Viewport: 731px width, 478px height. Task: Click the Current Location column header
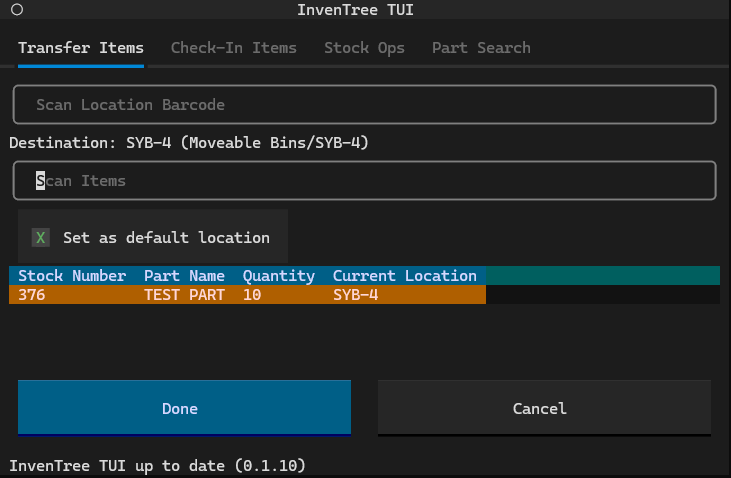pos(405,276)
